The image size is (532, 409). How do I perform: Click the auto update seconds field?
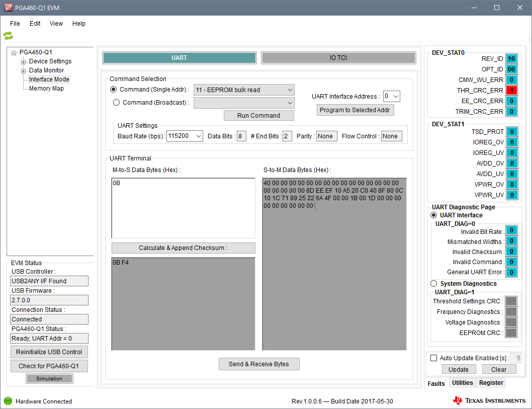click(516, 358)
